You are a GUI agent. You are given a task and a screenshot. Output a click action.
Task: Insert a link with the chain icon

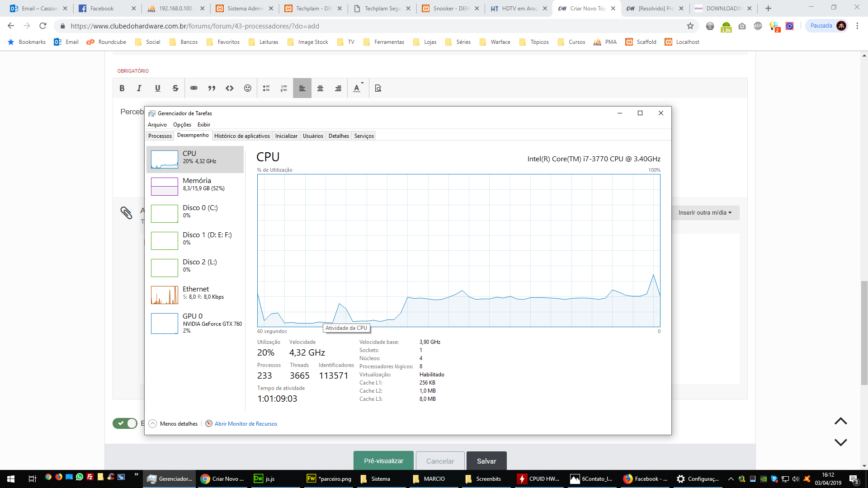(194, 89)
